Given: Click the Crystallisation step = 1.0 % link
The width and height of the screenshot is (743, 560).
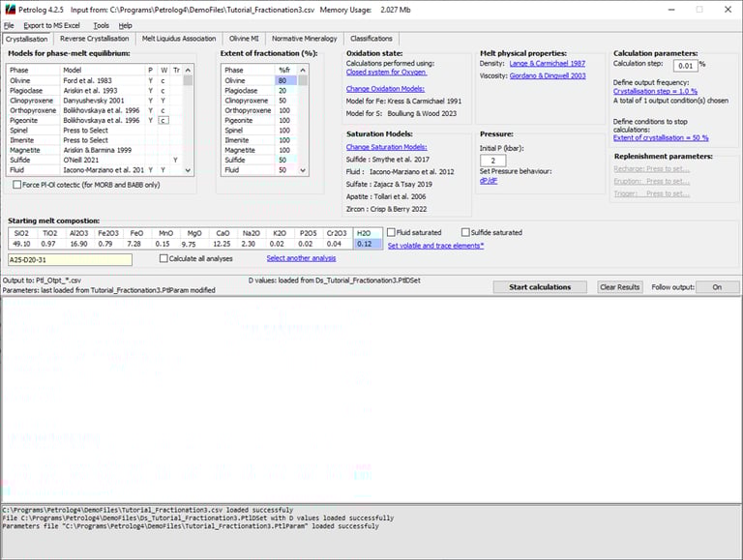Looking at the screenshot, I should [655, 91].
